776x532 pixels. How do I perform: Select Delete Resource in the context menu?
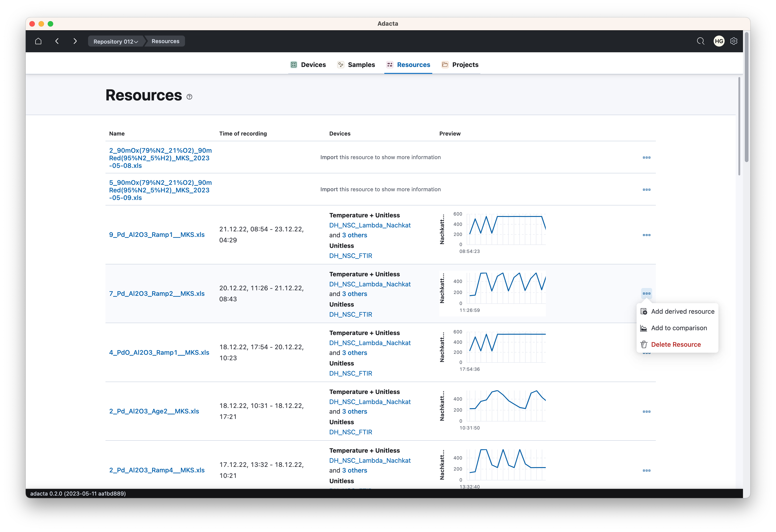pos(676,344)
